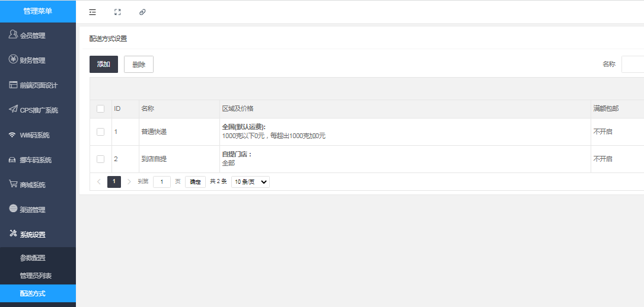The height and width of the screenshot is (307, 644).
Task: Toggle fullscreen mode icon
Action: click(117, 12)
